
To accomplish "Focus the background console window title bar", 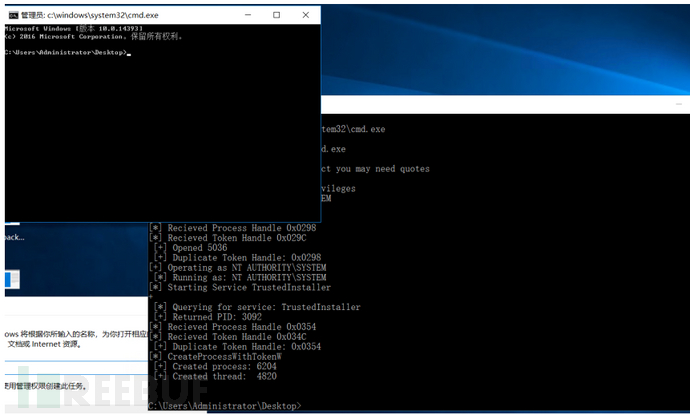I will click(x=500, y=109).
